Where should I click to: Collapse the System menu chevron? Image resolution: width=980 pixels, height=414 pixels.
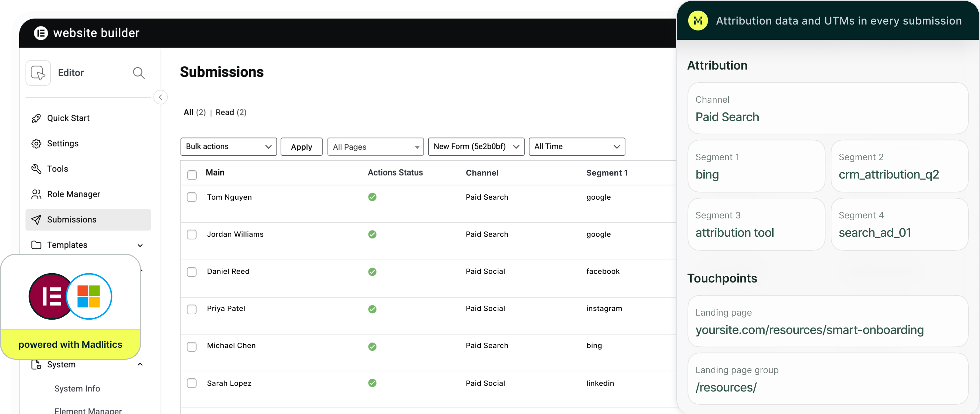pos(140,365)
